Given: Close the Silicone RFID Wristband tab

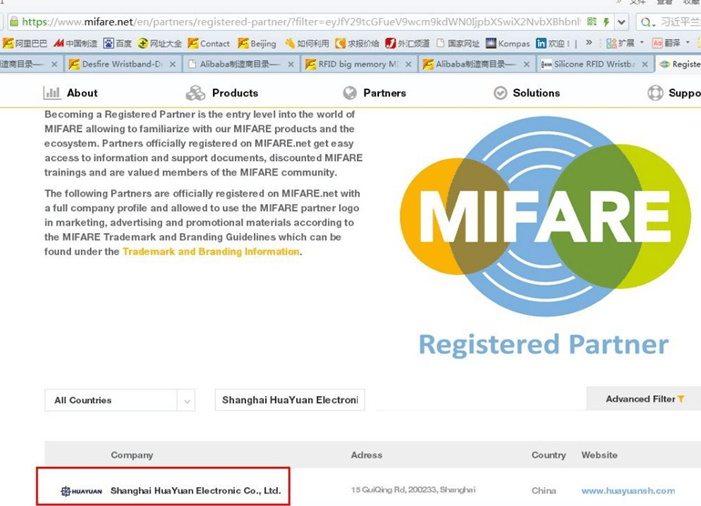Looking at the screenshot, I should pos(645,64).
